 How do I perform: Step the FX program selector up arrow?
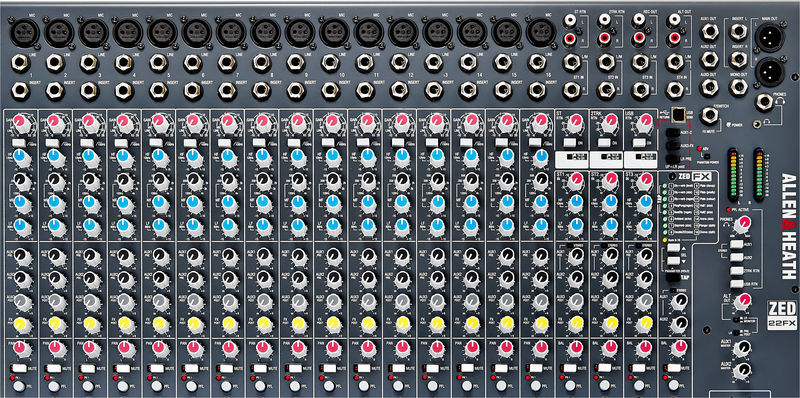point(673,248)
